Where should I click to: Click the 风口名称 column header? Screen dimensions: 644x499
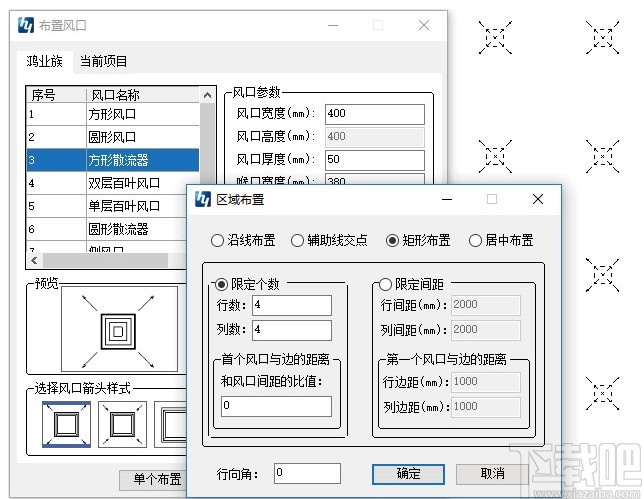pos(143,95)
